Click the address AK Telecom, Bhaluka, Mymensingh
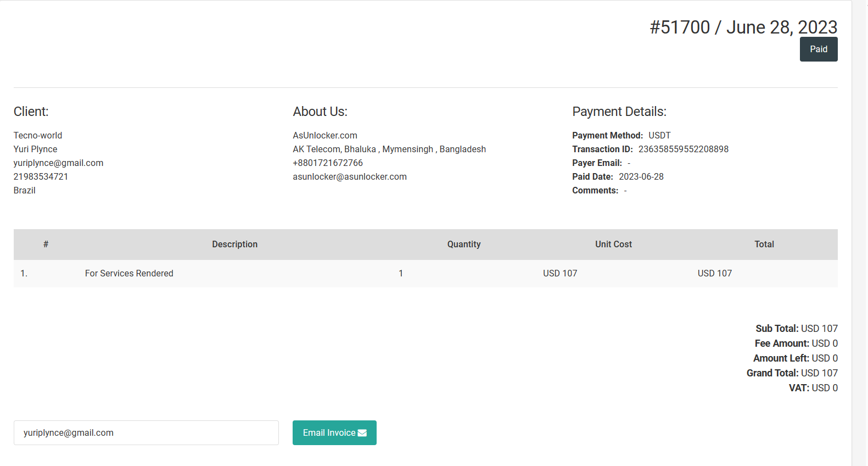Screen dimensions: 868x466 point(389,149)
